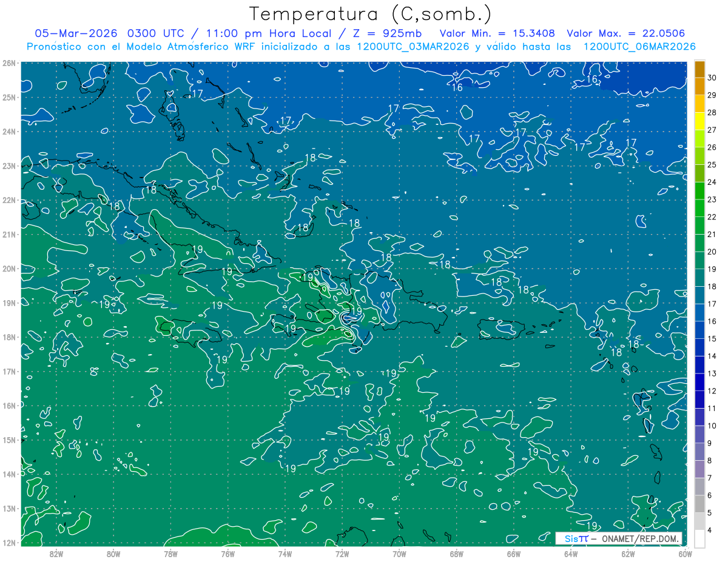Click the "21N" latitude axis label
728x562 pixels.
(x=9, y=234)
